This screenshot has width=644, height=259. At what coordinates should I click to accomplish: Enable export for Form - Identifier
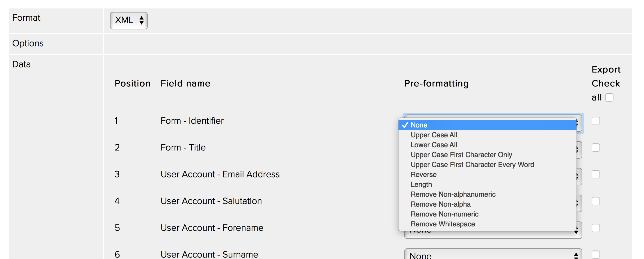pyautogui.click(x=595, y=121)
